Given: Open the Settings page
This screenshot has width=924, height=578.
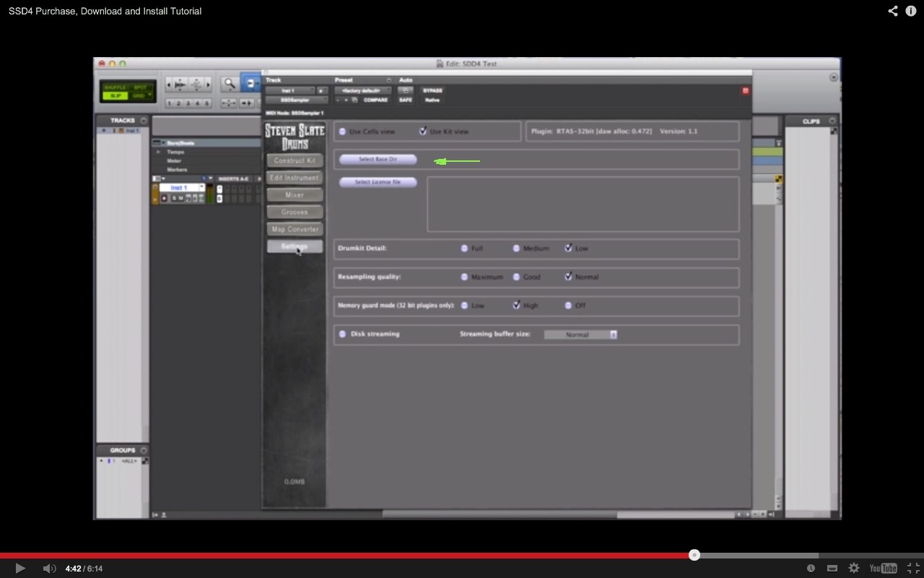Looking at the screenshot, I should [x=295, y=246].
